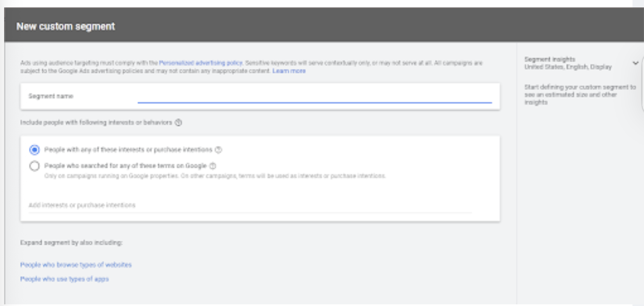Screen dimensions: 644x306
Task: Click the 'New custom segment' header title
Action: point(65,27)
